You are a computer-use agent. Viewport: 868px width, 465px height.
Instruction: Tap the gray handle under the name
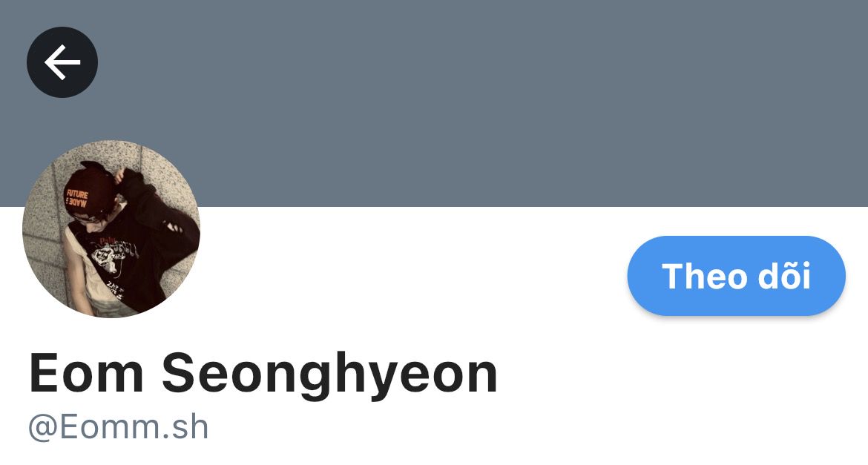(x=119, y=427)
